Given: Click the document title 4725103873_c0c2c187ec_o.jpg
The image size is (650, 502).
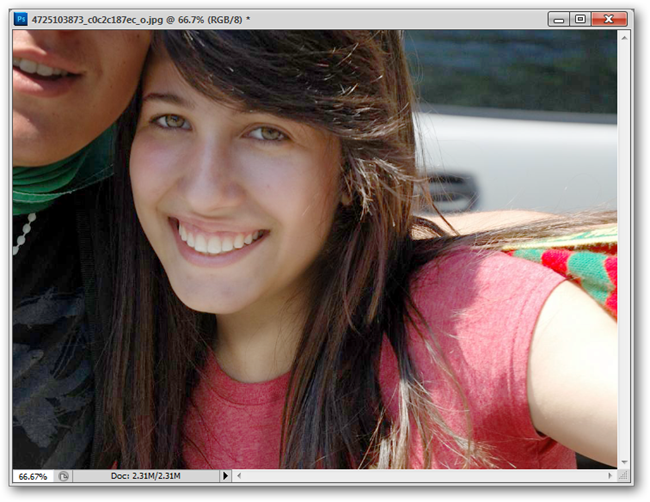Looking at the screenshot, I should [97, 19].
